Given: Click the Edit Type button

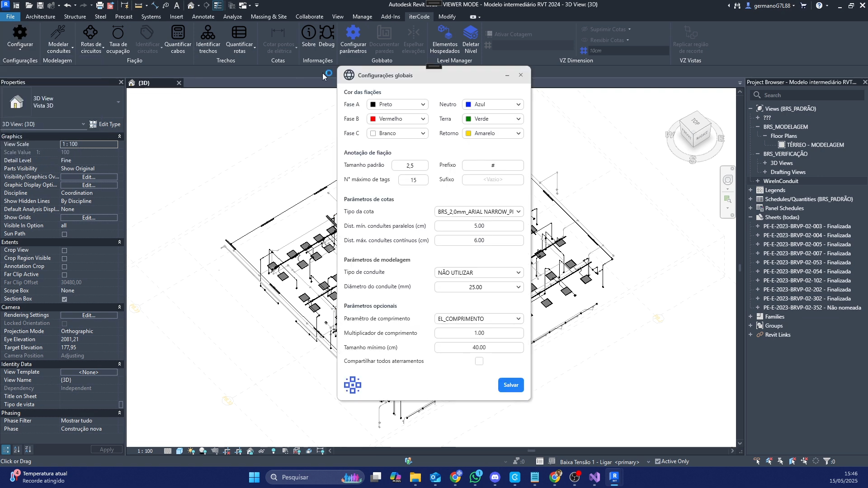Looking at the screenshot, I should (x=105, y=124).
